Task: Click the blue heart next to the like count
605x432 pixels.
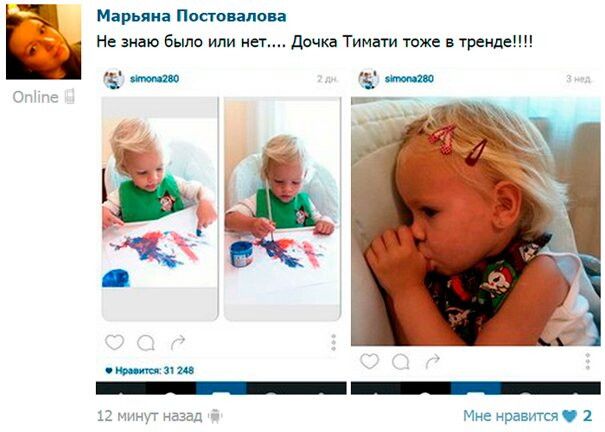Action: pos(570,416)
